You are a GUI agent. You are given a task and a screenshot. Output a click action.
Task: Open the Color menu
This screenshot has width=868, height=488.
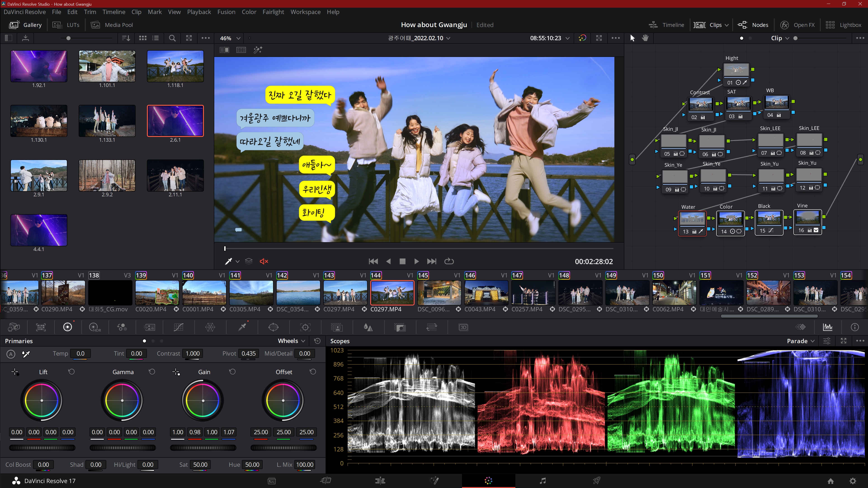click(249, 12)
